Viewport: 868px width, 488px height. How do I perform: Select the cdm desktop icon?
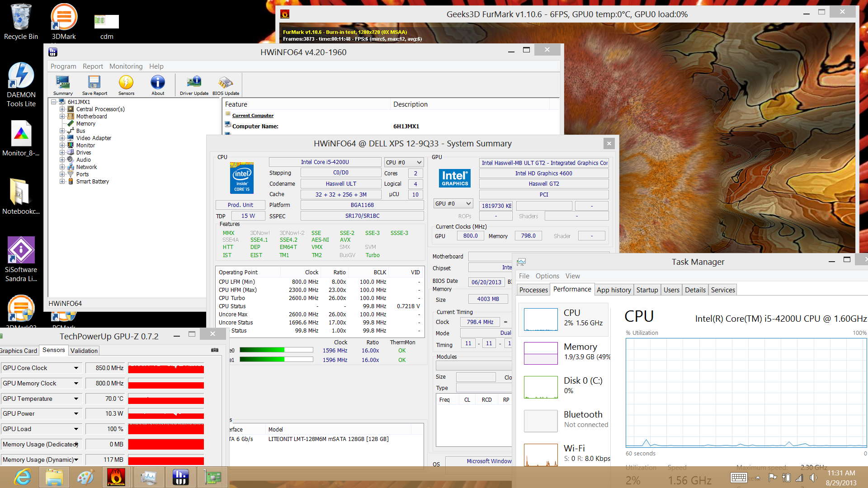107,26
